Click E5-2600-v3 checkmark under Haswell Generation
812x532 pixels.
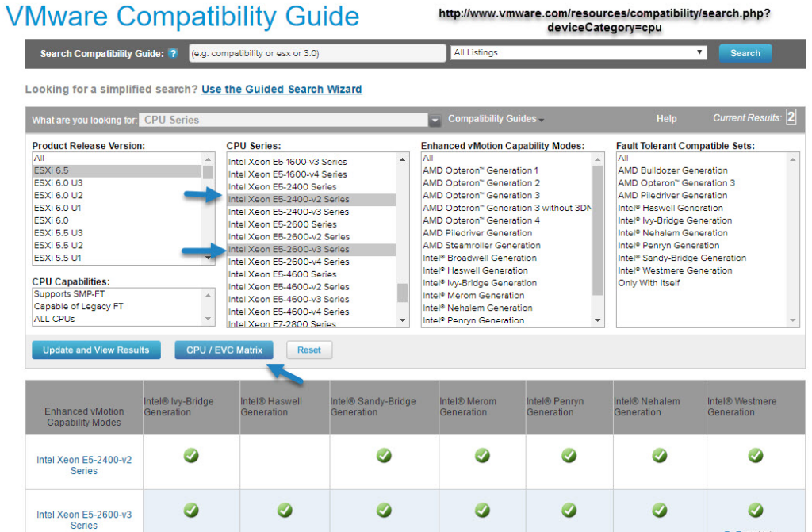(285, 511)
